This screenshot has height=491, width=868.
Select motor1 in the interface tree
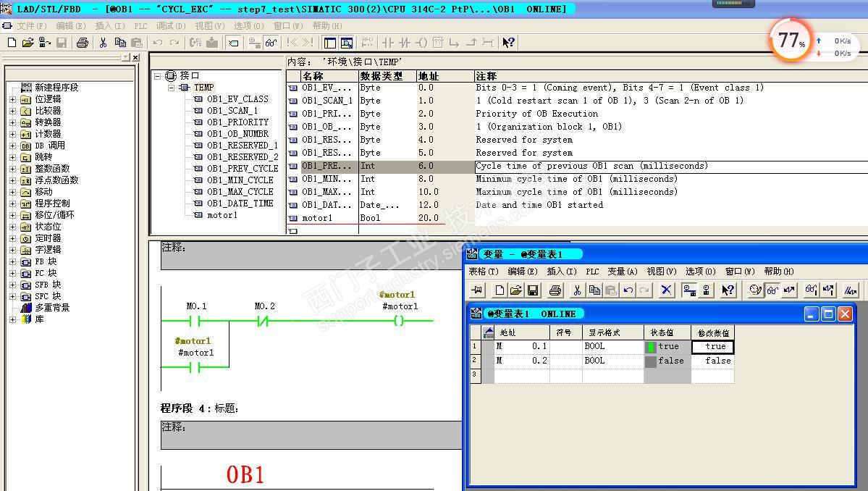pyautogui.click(x=222, y=215)
